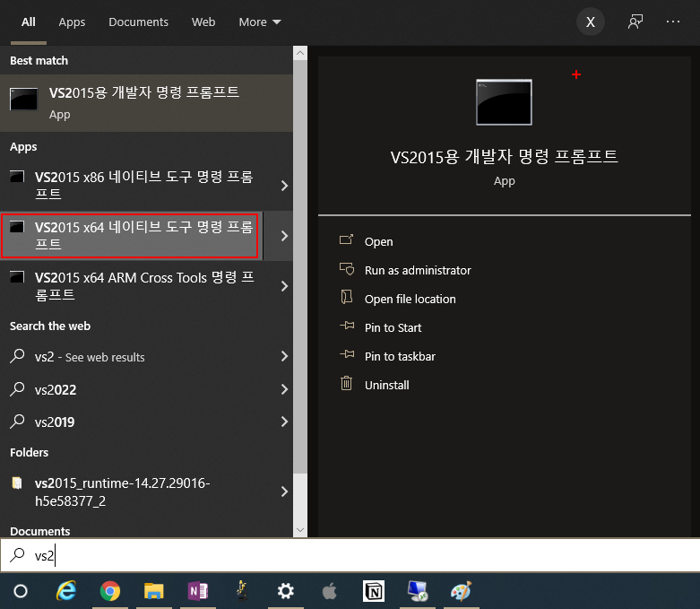
Task: Click the results list scrollbar thumb
Action: point(300,266)
